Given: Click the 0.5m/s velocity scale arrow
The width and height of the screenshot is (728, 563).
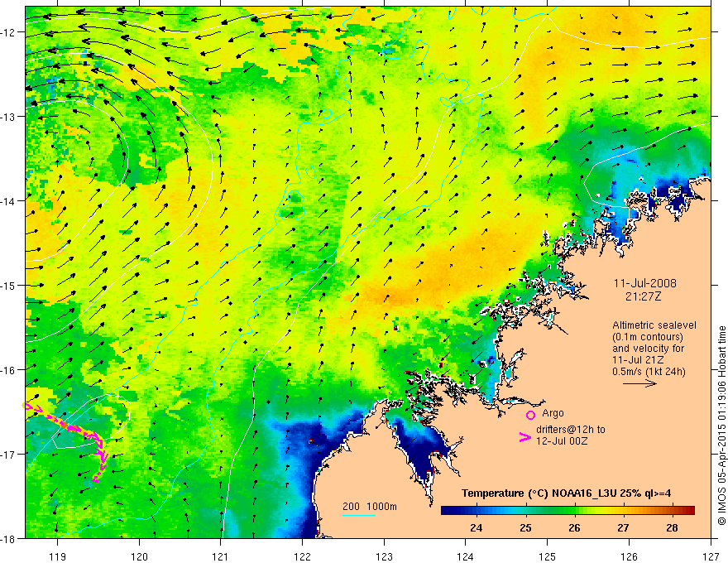Looking at the screenshot, I should pos(639,383).
